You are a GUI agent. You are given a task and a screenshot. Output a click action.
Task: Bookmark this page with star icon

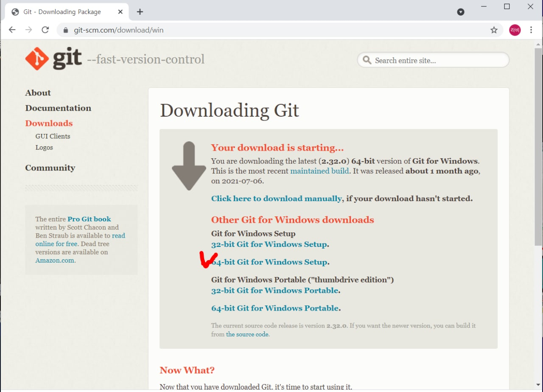pos(494,30)
